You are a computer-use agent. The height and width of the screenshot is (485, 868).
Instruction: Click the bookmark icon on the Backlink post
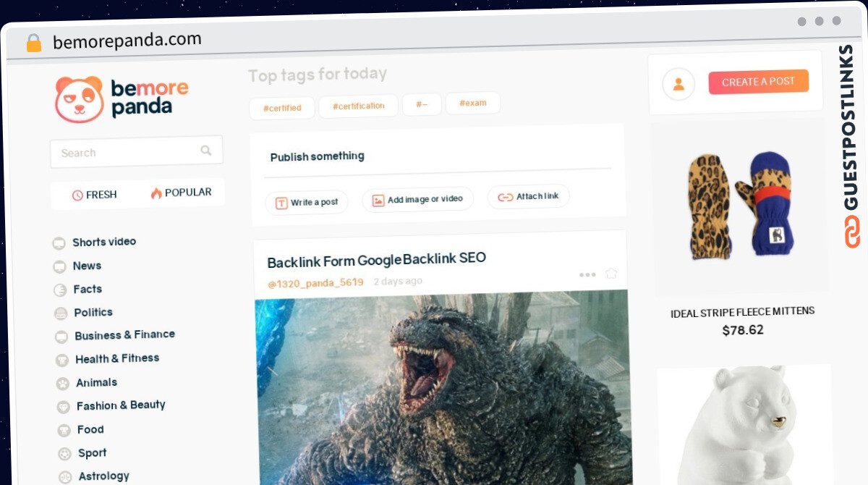tap(611, 273)
